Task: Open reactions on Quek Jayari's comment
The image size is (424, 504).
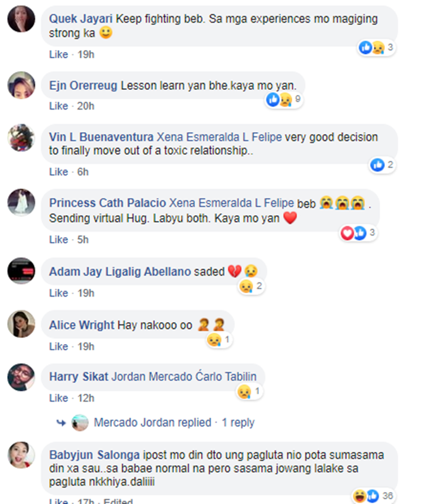Action: click(376, 47)
